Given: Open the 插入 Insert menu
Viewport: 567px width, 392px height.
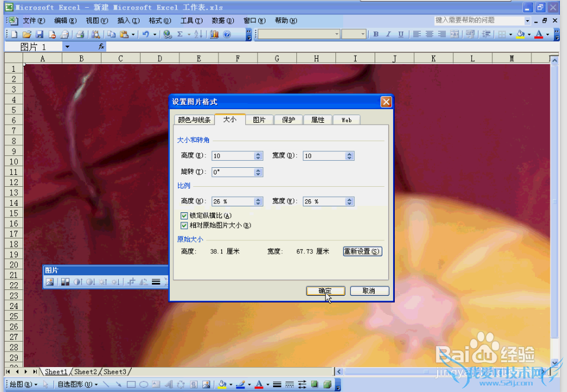Looking at the screenshot, I should tap(128, 21).
